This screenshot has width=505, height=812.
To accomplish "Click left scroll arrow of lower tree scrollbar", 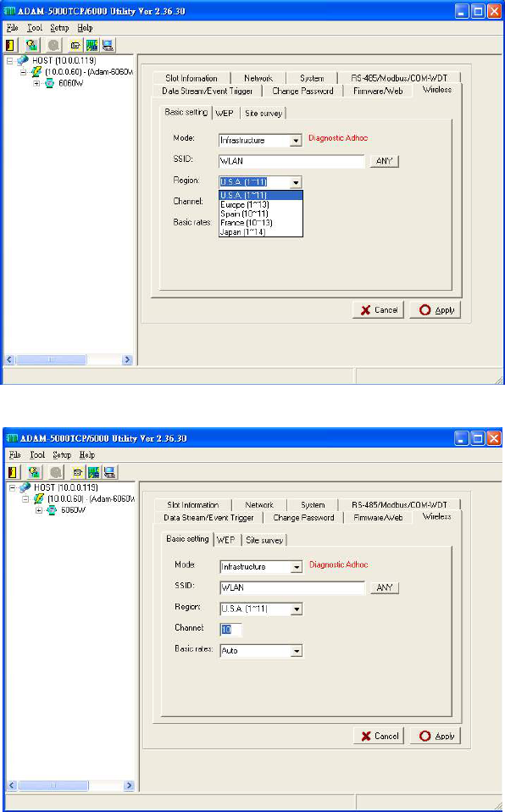I will click(x=12, y=786).
